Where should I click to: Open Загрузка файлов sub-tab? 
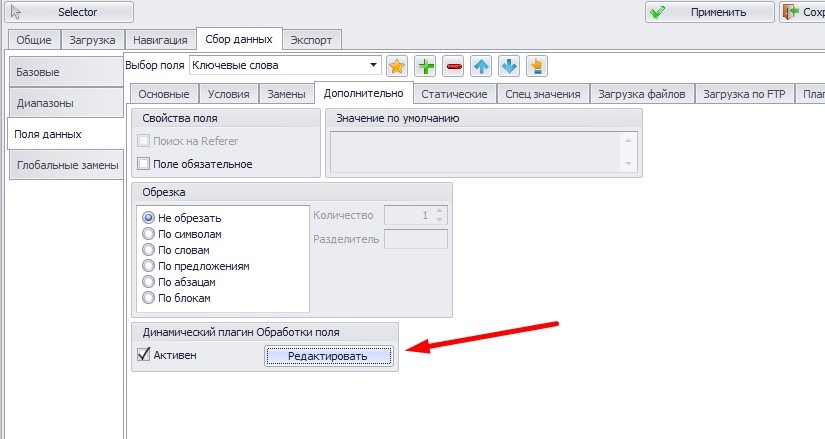641,94
